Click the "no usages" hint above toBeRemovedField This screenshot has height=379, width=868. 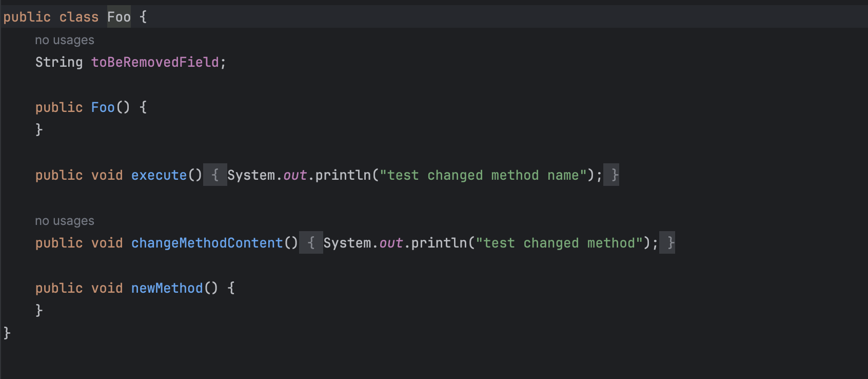pyautogui.click(x=64, y=40)
